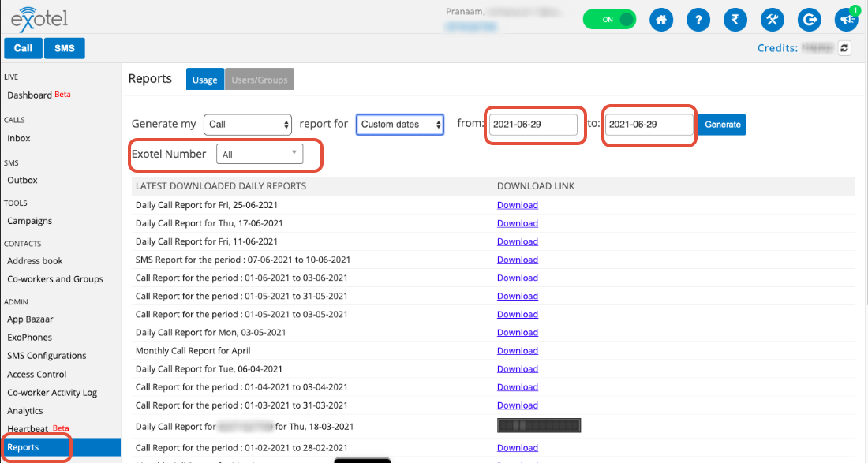
Task: Open Co-worker Activity Log
Action: (52, 393)
